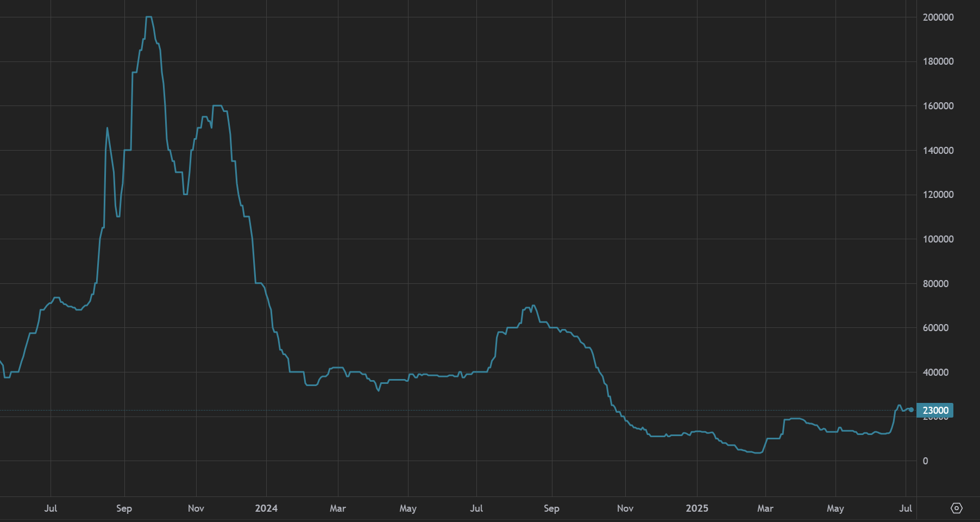Open chart settings hexagon icon
The width and height of the screenshot is (980, 522).
957,508
